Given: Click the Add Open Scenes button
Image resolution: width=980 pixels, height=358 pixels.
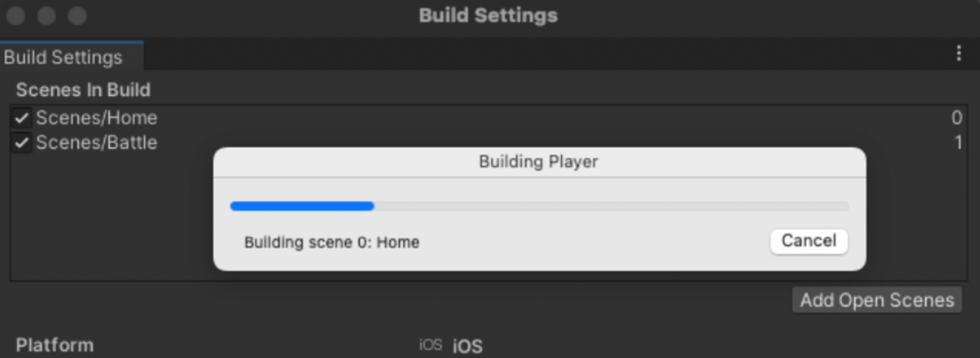Looking at the screenshot, I should 877,300.
